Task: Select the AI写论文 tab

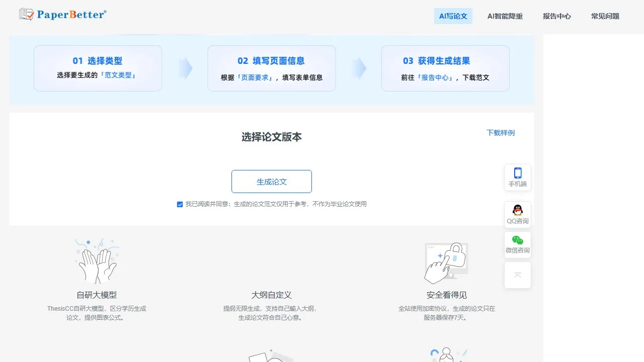Action: pos(453,16)
